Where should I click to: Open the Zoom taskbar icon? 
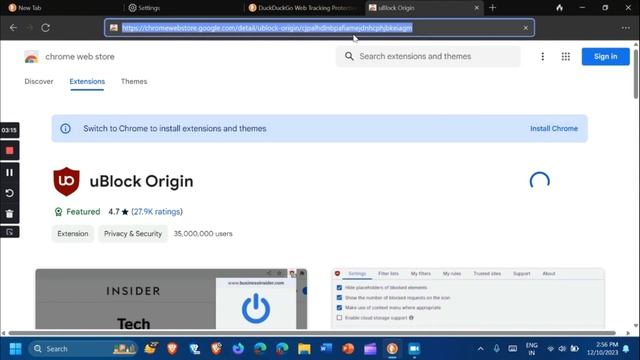pos(414,349)
